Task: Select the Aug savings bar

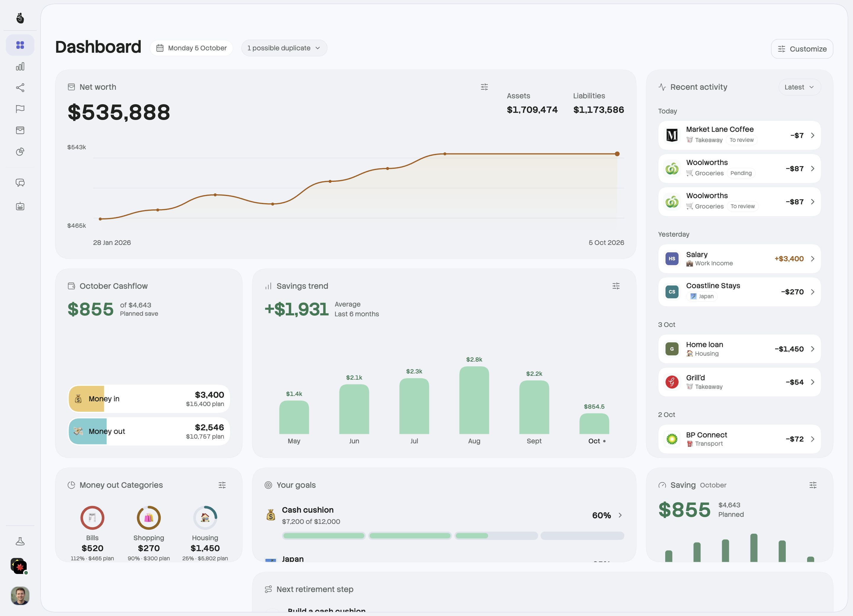Action: click(x=474, y=400)
